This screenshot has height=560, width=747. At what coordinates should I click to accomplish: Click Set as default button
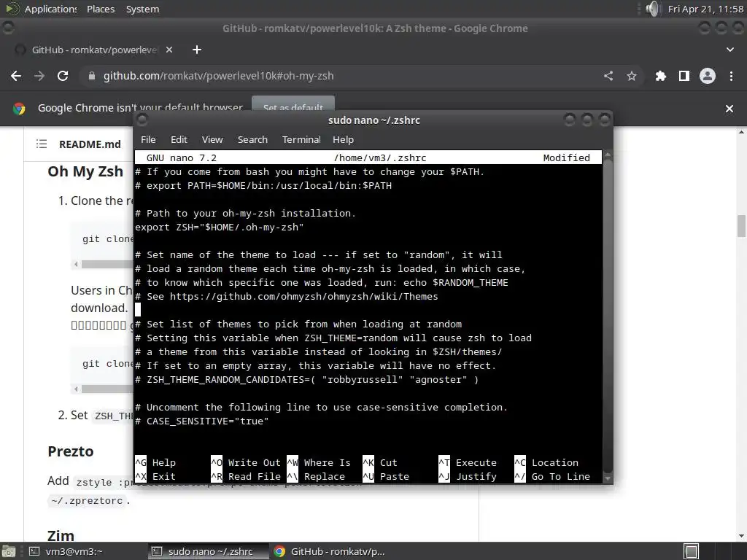click(293, 106)
